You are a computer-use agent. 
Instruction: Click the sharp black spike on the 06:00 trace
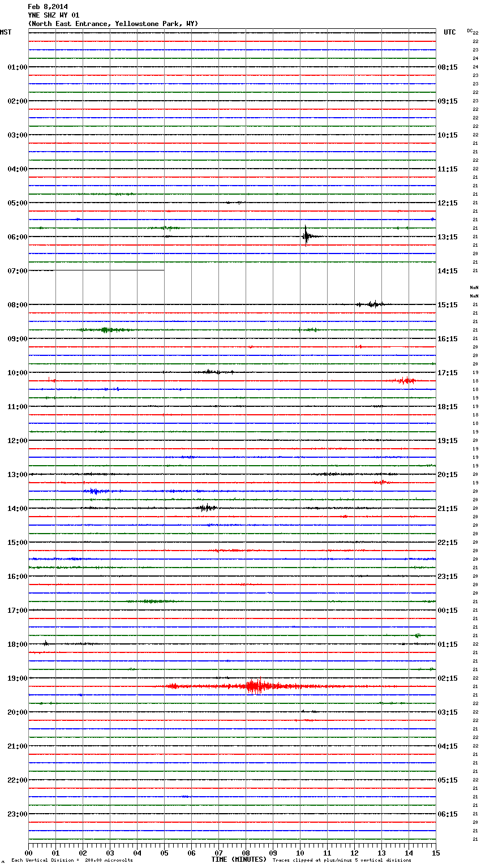click(x=306, y=236)
